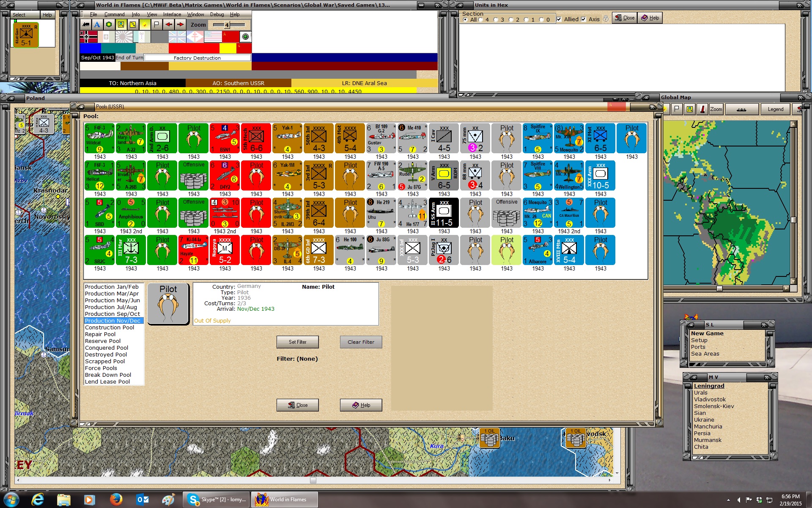812x508 pixels.
Task: Open the File menu
Action: pyautogui.click(x=93, y=14)
